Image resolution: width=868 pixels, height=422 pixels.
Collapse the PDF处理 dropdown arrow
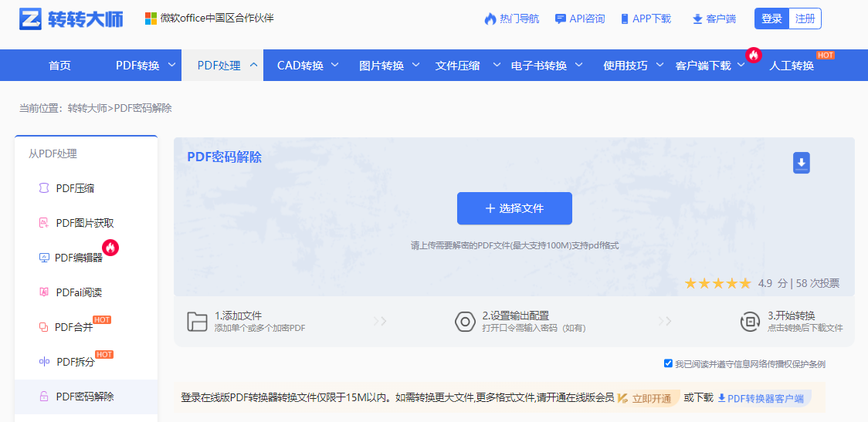[x=253, y=65]
